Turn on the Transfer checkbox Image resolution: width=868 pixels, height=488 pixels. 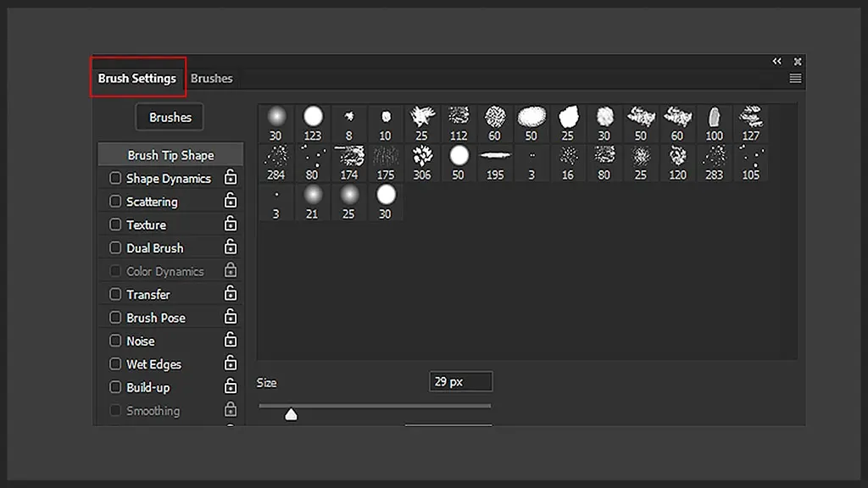pyautogui.click(x=115, y=294)
